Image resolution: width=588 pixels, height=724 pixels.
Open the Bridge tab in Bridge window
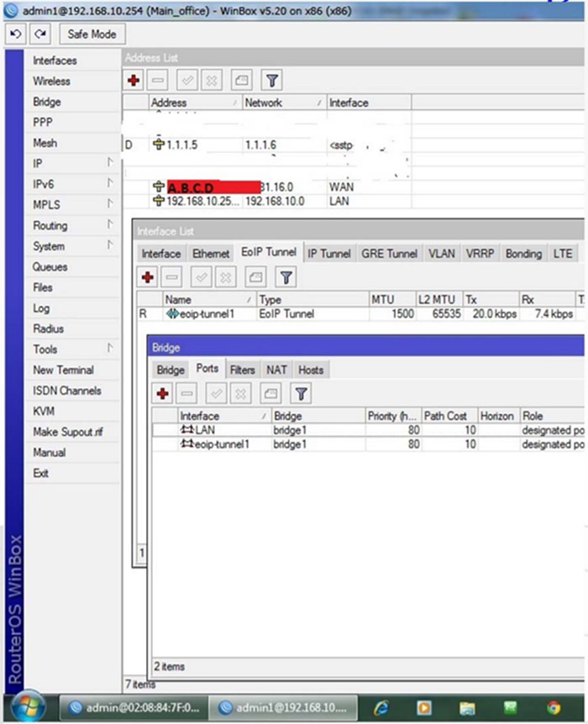[x=171, y=370]
